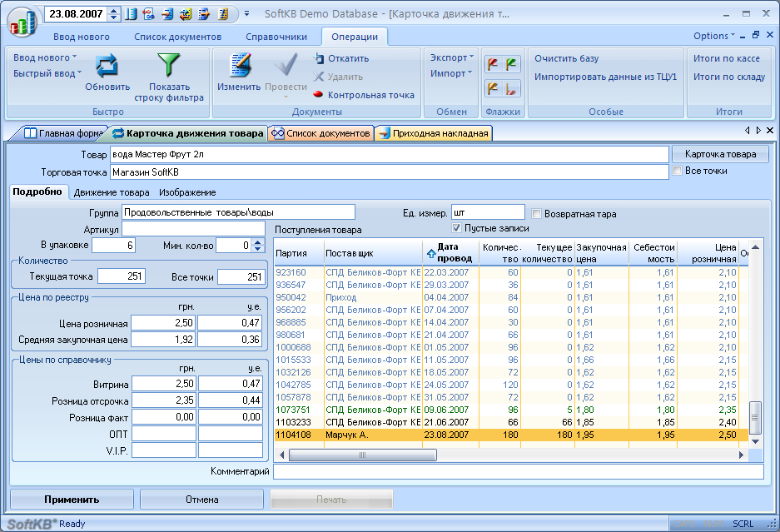Switch to the Изображение sub-tab
This screenshot has width=780, height=532.
pyautogui.click(x=187, y=192)
